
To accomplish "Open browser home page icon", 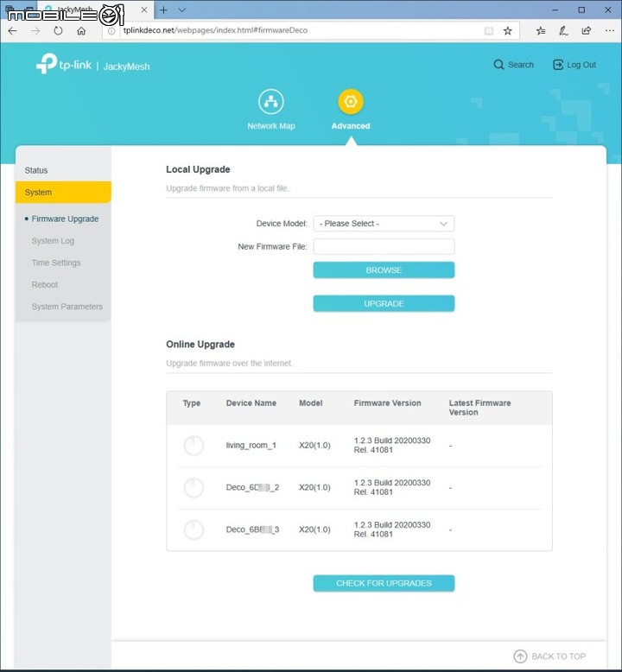I will 81,31.
